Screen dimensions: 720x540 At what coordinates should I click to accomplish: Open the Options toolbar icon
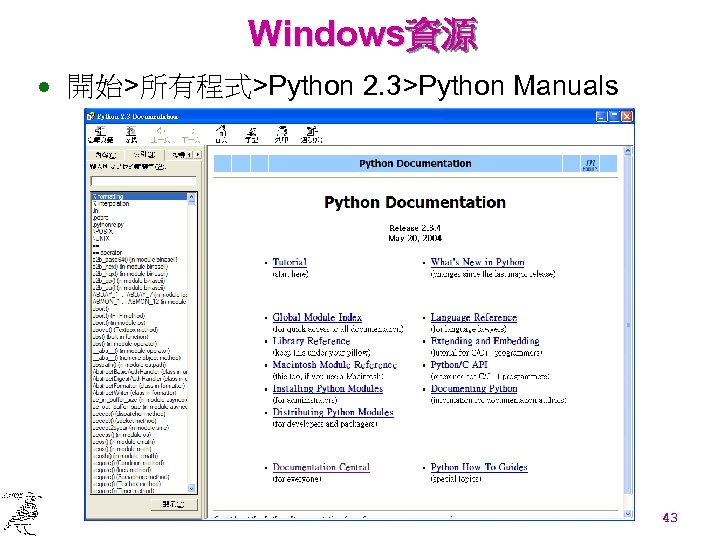[x=312, y=135]
